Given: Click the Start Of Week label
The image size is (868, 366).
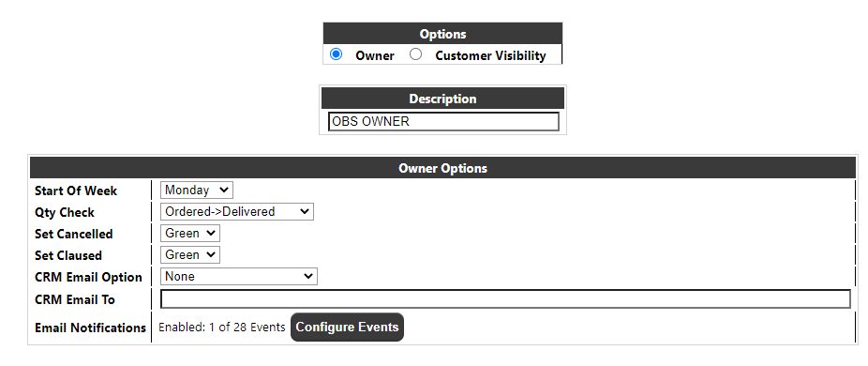Looking at the screenshot, I should (76, 191).
